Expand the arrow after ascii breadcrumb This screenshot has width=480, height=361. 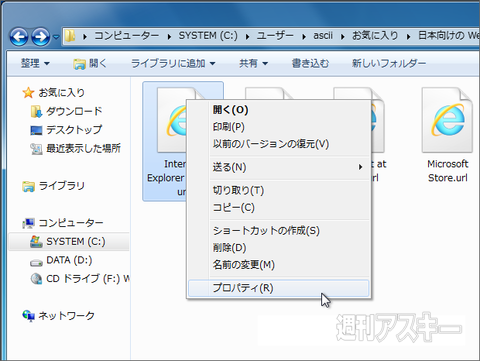pos(342,36)
